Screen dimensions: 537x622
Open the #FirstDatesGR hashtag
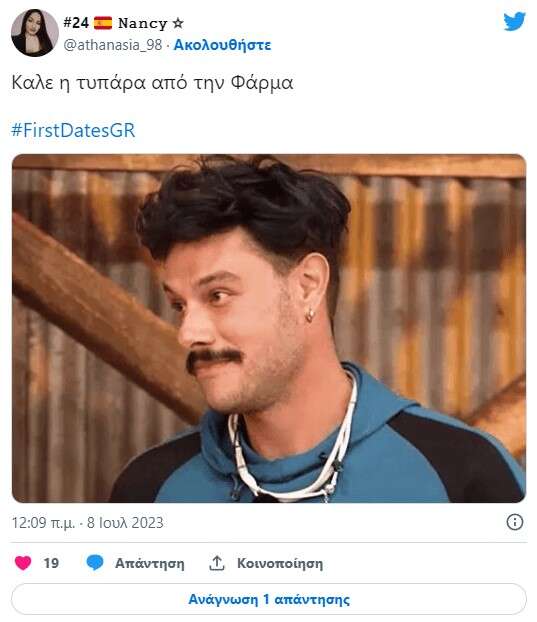(73, 130)
